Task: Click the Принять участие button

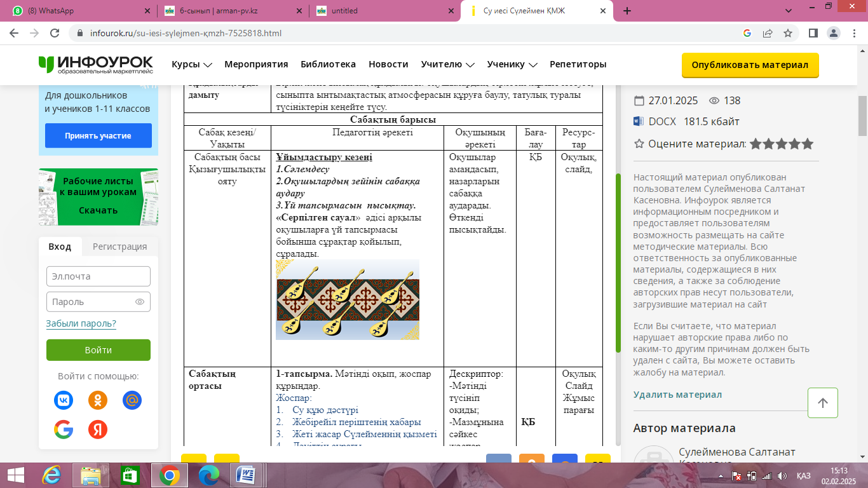Action: pyautogui.click(x=98, y=135)
